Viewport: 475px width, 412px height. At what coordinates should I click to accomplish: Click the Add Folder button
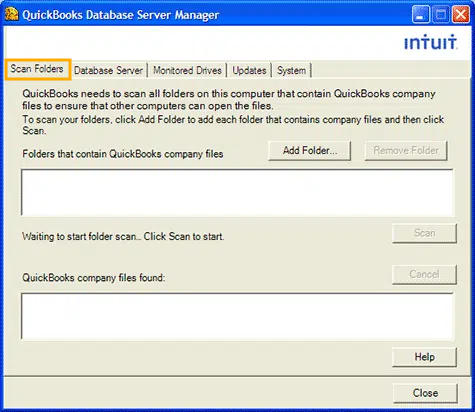tap(310, 151)
